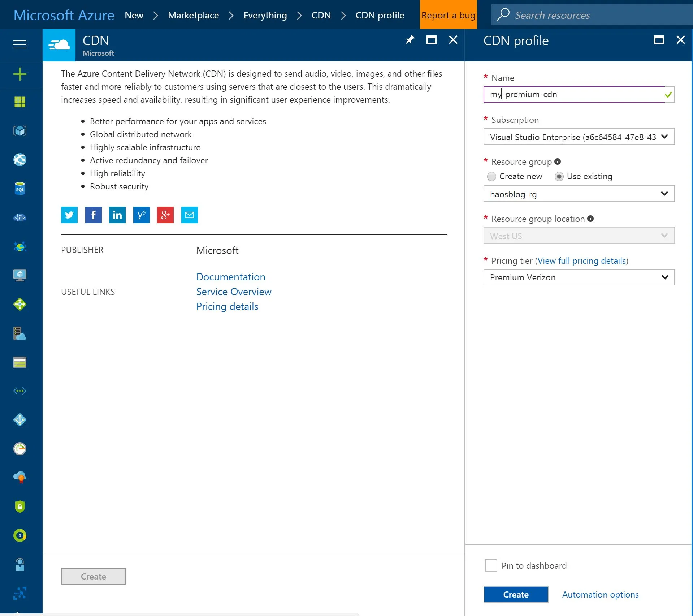The image size is (693, 616).
Task: Open the Documentation link
Action: 231,277
